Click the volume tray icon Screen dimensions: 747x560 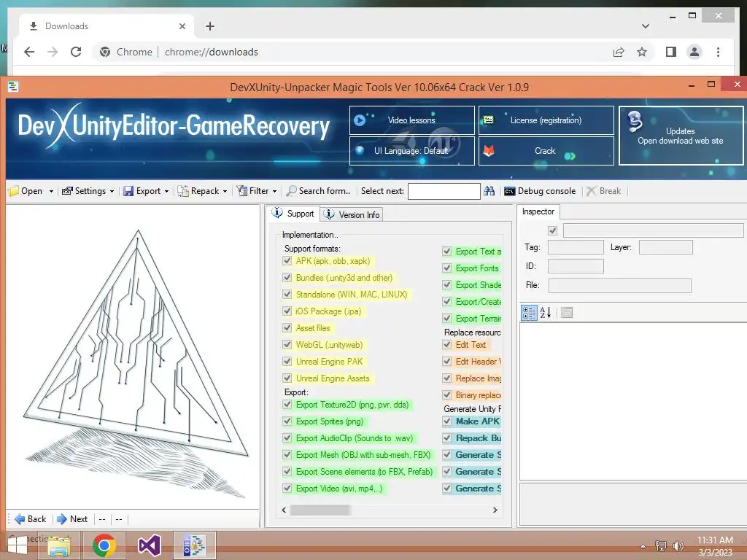tap(678, 545)
